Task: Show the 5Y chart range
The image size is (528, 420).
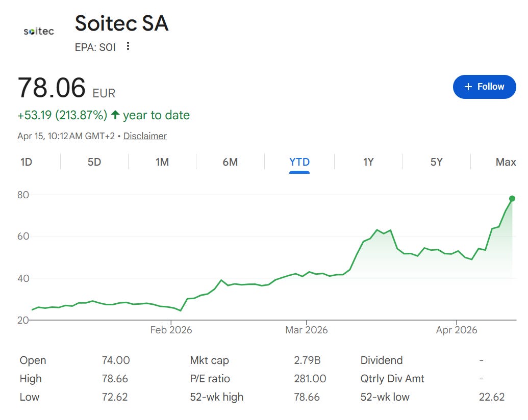Action: [x=436, y=162]
